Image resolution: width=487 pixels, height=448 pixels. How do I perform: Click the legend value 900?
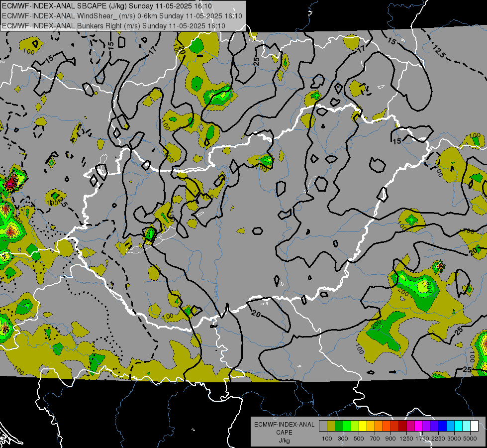390,439
